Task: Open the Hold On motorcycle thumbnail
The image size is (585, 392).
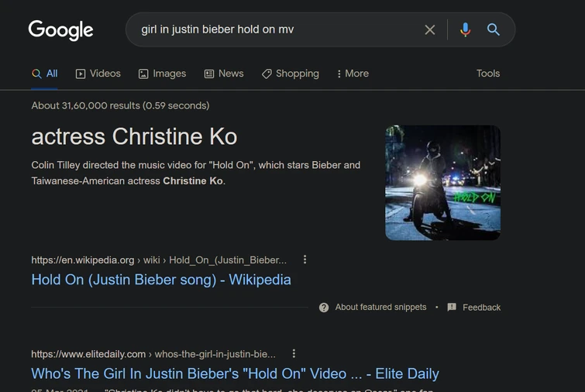Action: pyautogui.click(x=443, y=183)
